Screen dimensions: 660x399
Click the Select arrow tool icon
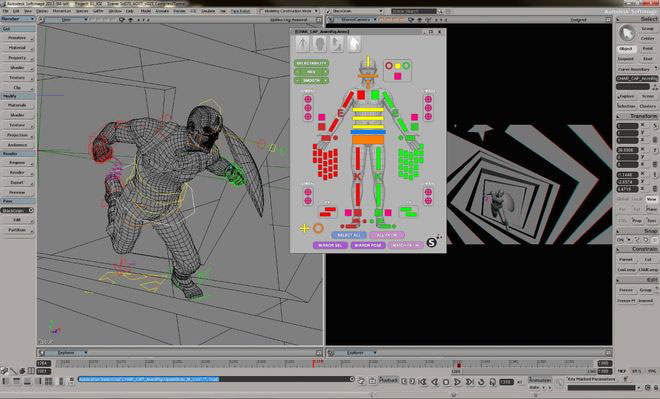(627, 33)
